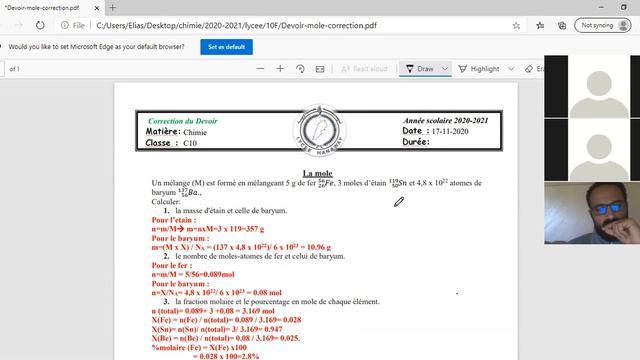640x360 pixels.
Task: Minimize the browser window
Action: [x=601, y=7]
